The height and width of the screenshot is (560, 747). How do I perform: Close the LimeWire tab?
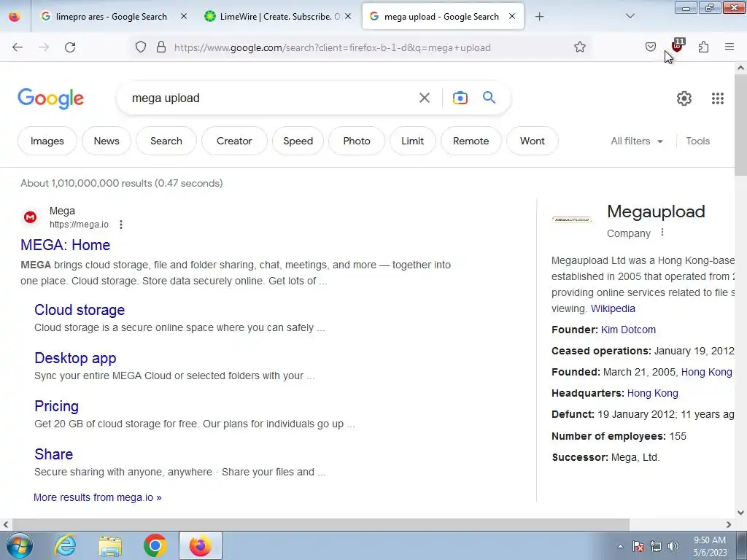pyautogui.click(x=348, y=17)
